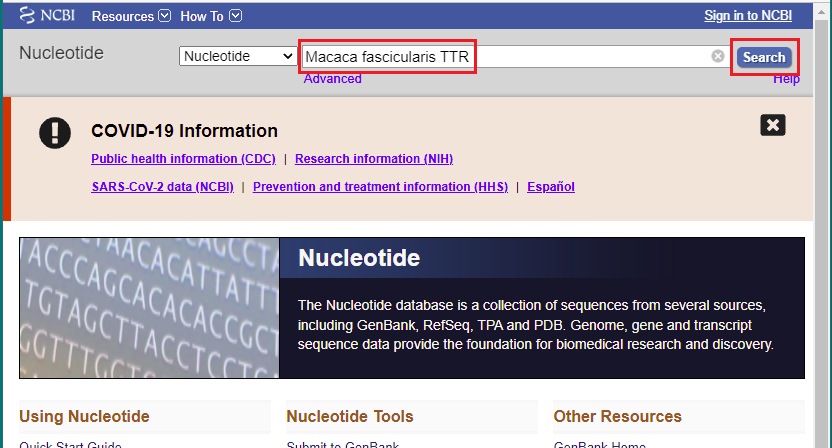Image resolution: width=832 pixels, height=448 pixels.
Task: Click the Español link
Action: [x=550, y=187]
